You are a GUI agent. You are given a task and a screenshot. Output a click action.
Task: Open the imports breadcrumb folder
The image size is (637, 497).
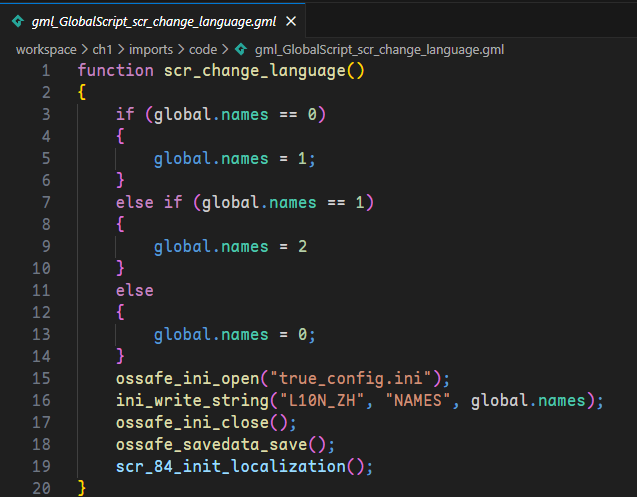[151, 50]
